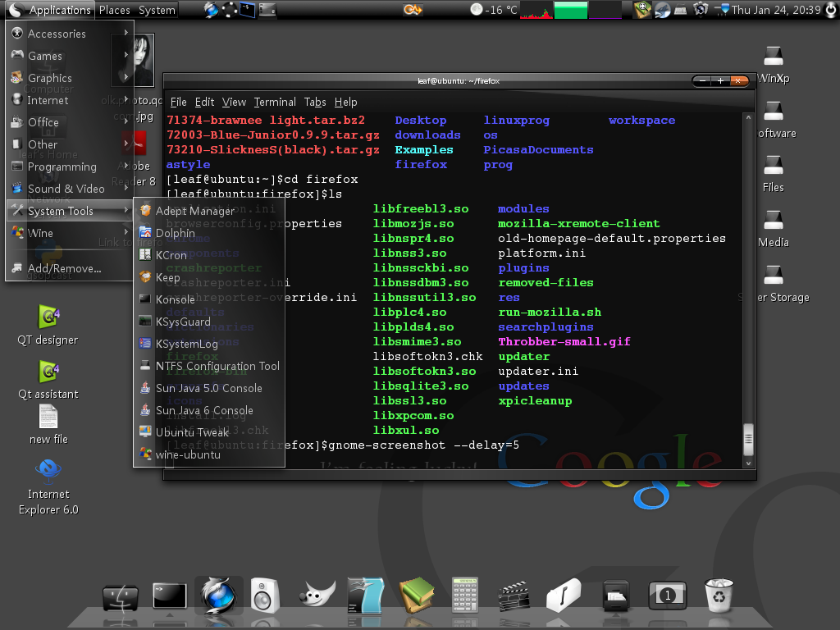Viewport: 840px width, 630px height.
Task: Click the terminal launcher in the top panel
Action: pyautogui.click(x=248, y=10)
